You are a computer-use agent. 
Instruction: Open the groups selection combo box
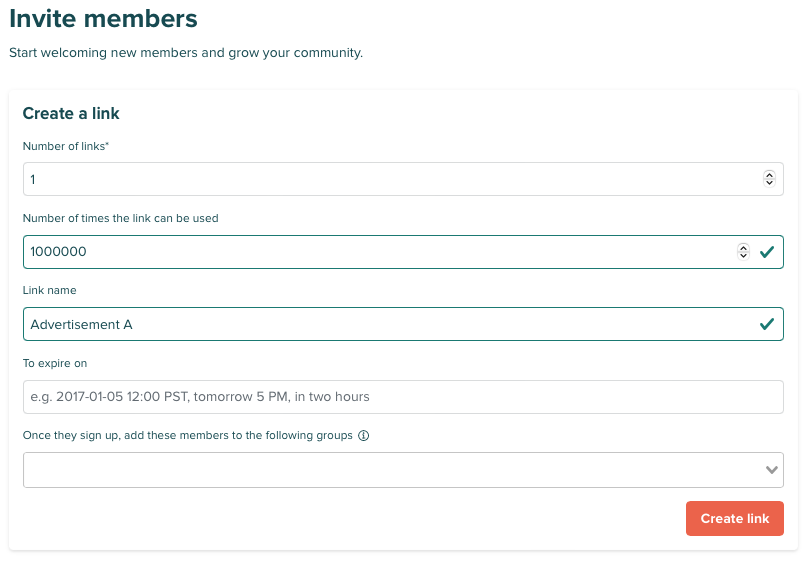click(x=390, y=469)
